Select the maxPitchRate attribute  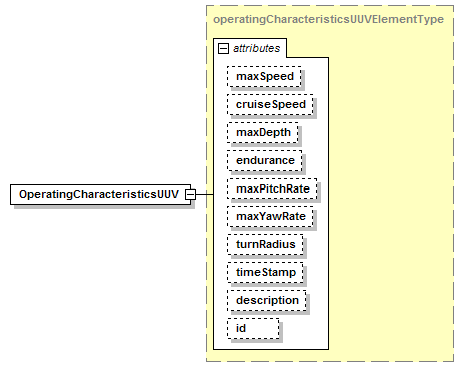[x=272, y=189]
